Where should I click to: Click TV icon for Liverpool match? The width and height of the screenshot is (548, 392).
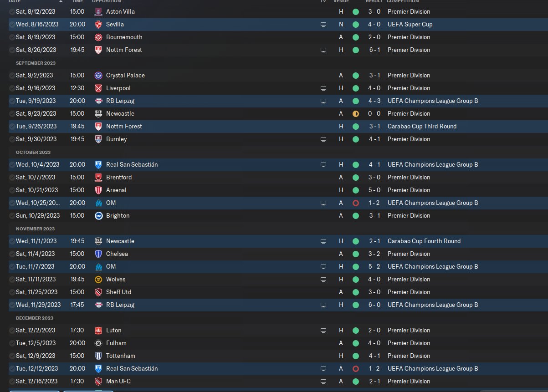pyautogui.click(x=323, y=88)
